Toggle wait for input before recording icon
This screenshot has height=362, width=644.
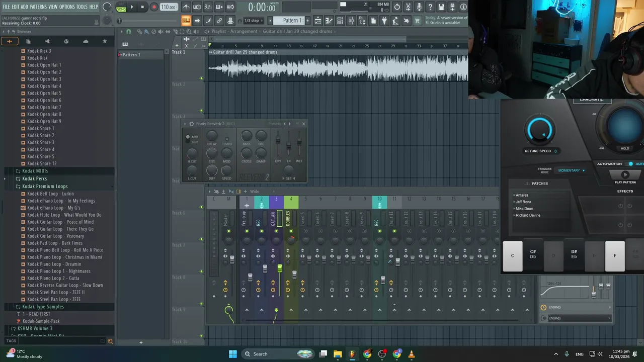click(x=197, y=7)
